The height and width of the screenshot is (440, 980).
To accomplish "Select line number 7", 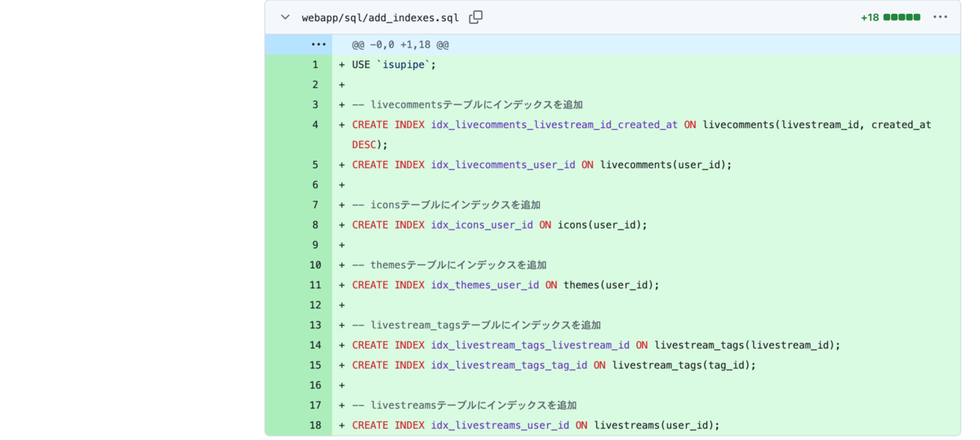I will [315, 205].
